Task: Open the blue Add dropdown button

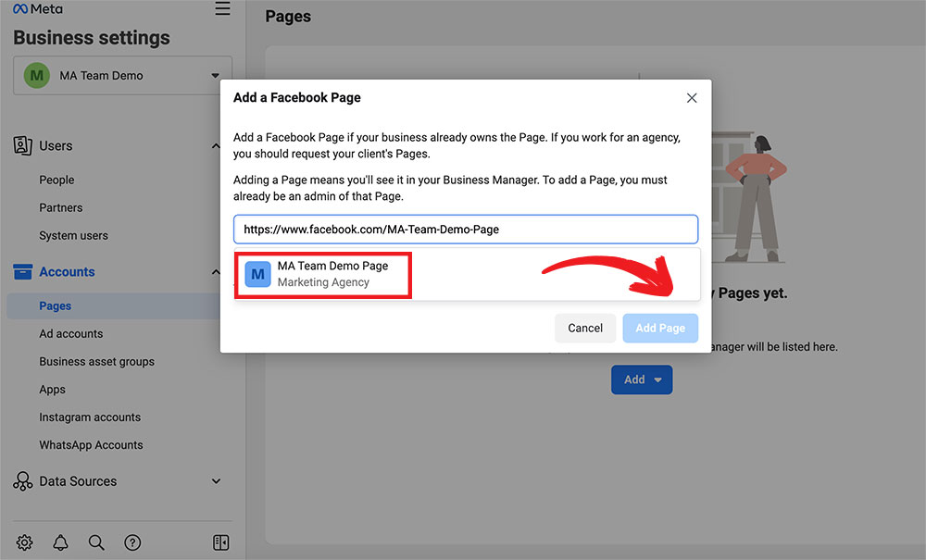Action: (642, 380)
